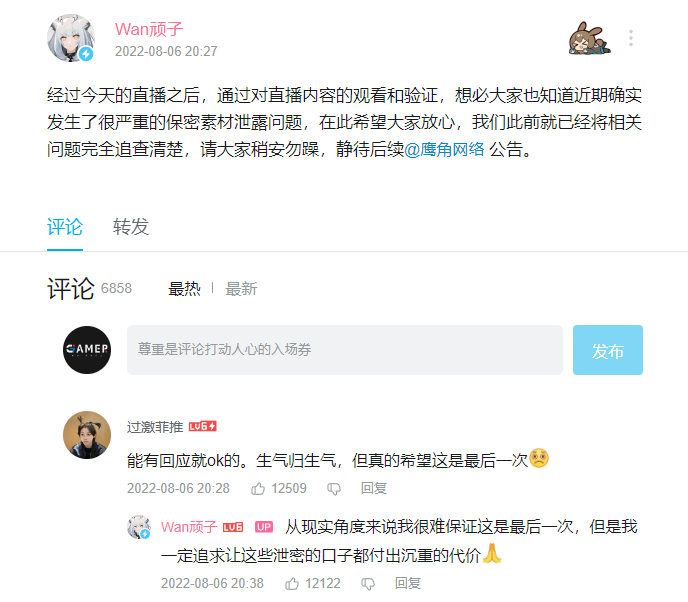Open the @鹰角网络 mention link
Screen dimensions: 688x602
coord(444,150)
